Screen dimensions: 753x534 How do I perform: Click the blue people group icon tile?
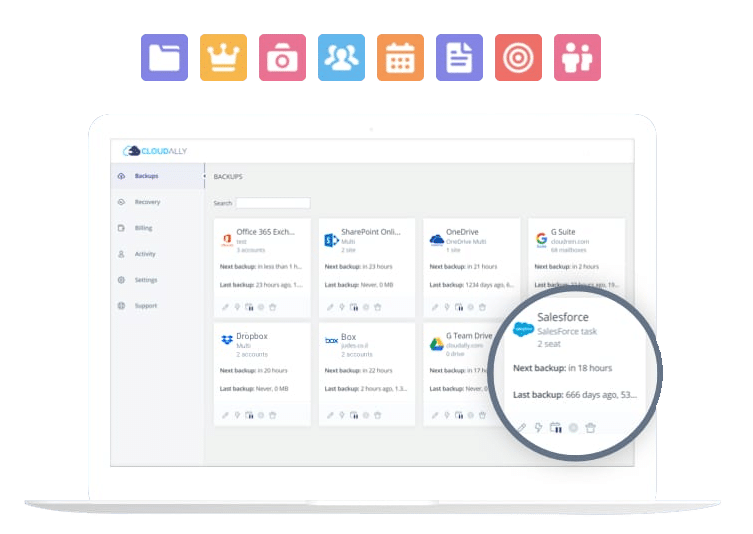click(341, 58)
